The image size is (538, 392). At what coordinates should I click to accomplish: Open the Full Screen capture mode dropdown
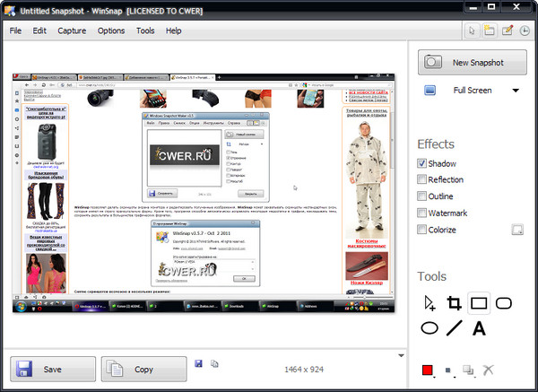pyautogui.click(x=516, y=91)
